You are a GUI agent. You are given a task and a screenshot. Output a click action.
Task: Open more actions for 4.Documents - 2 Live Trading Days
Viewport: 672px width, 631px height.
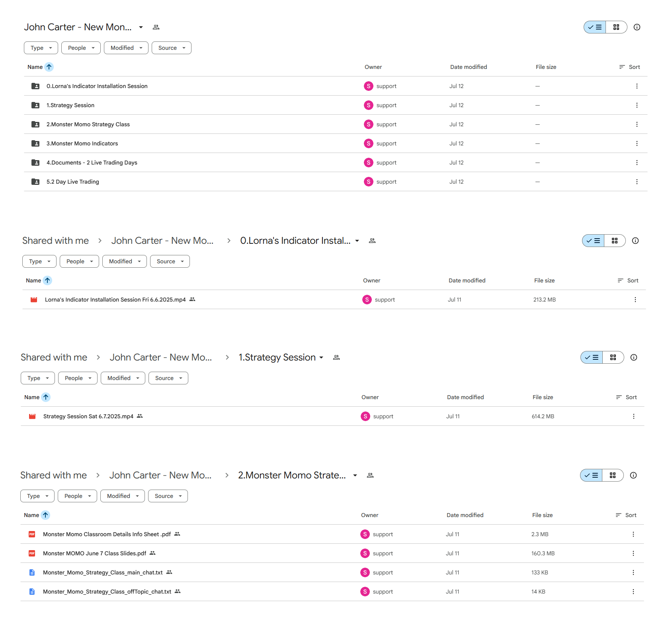pyautogui.click(x=637, y=163)
